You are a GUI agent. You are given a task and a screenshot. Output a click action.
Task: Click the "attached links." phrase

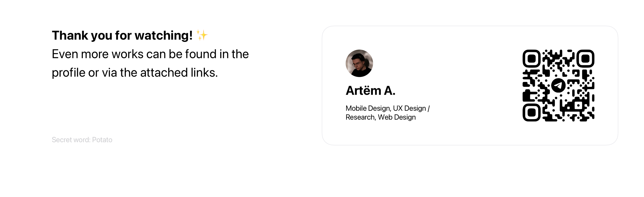pyautogui.click(x=179, y=73)
